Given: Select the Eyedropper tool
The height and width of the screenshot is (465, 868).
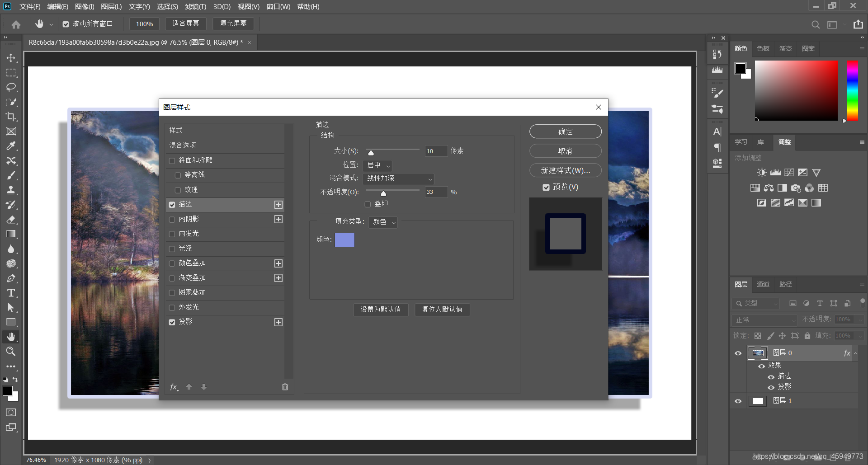Looking at the screenshot, I should coord(11,146).
